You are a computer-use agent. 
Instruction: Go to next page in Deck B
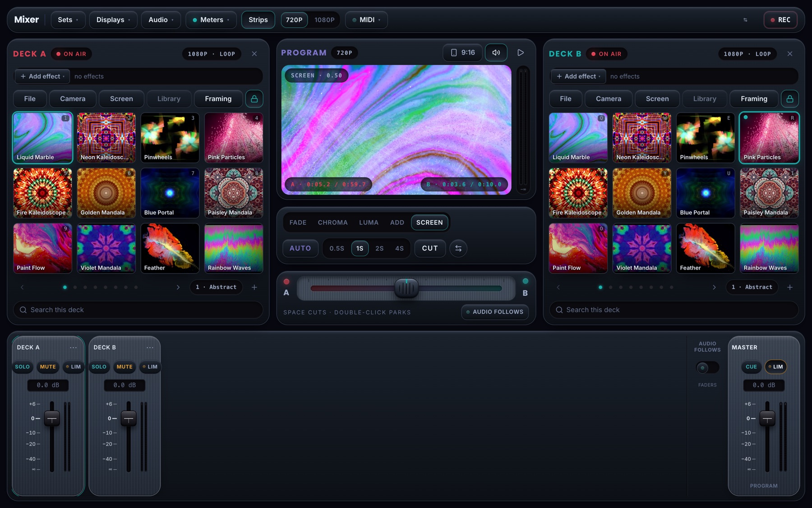pyautogui.click(x=714, y=287)
